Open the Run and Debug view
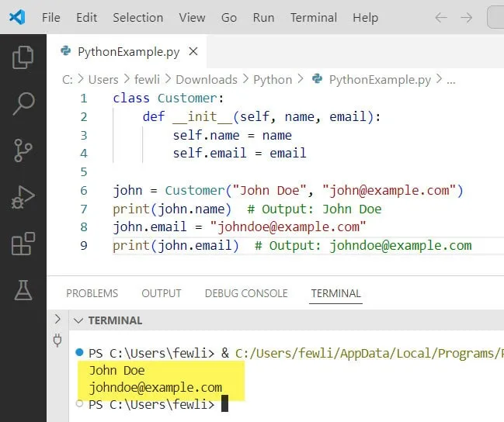The image size is (504, 422). click(x=23, y=197)
